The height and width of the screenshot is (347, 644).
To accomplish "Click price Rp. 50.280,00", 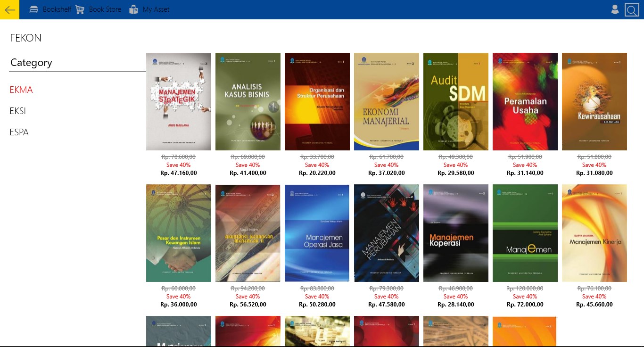I will (317, 305).
